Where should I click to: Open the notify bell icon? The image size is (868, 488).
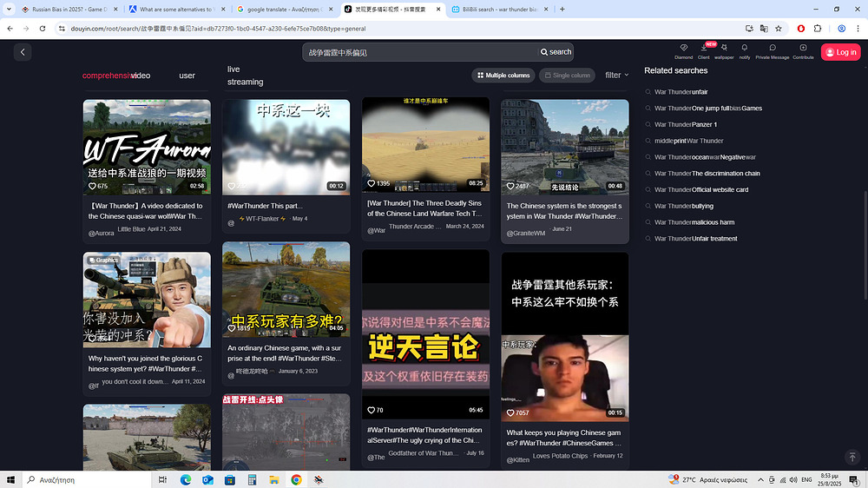[745, 51]
